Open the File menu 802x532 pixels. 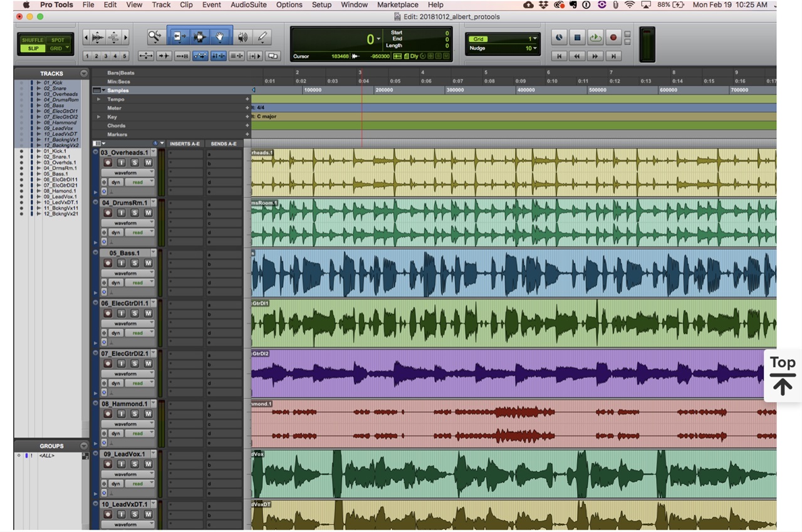click(x=88, y=4)
